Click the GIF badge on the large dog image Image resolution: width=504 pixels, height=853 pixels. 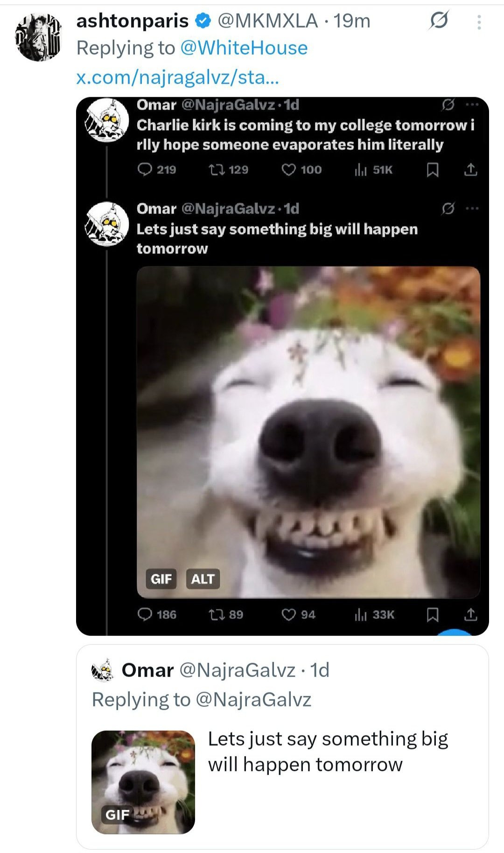point(161,579)
